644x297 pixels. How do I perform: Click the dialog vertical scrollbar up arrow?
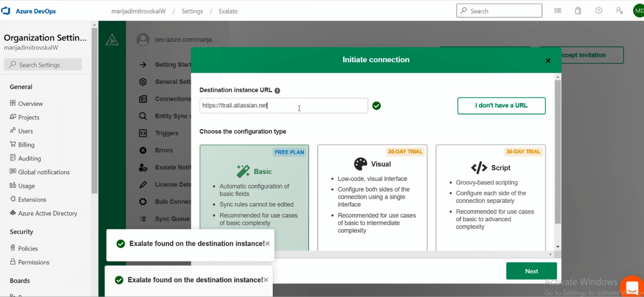pyautogui.click(x=558, y=77)
